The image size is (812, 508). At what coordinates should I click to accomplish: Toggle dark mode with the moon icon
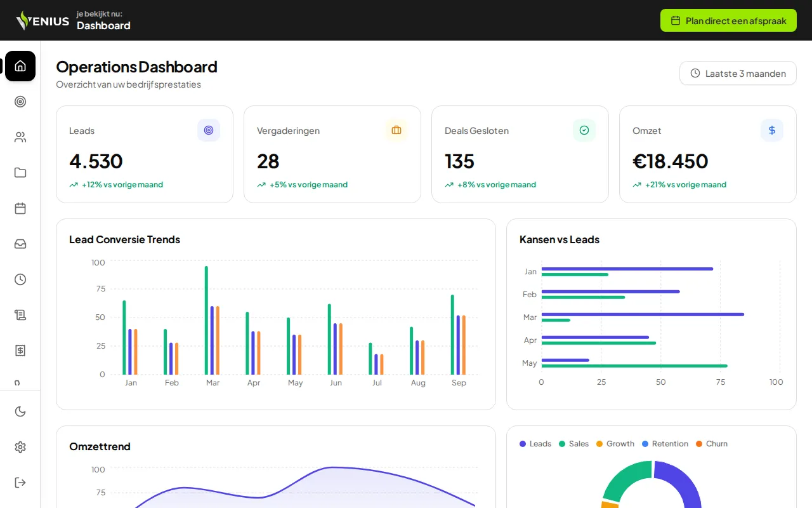(x=20, y=411)
